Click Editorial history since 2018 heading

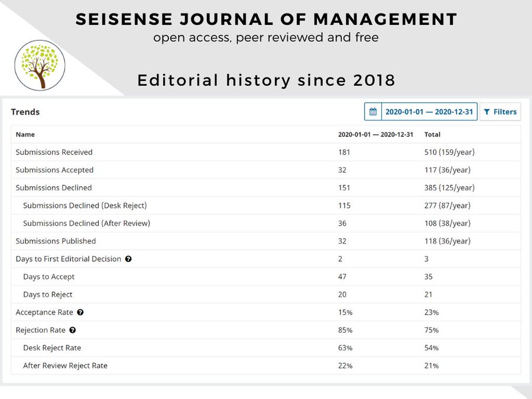click(x=266, y=80)
